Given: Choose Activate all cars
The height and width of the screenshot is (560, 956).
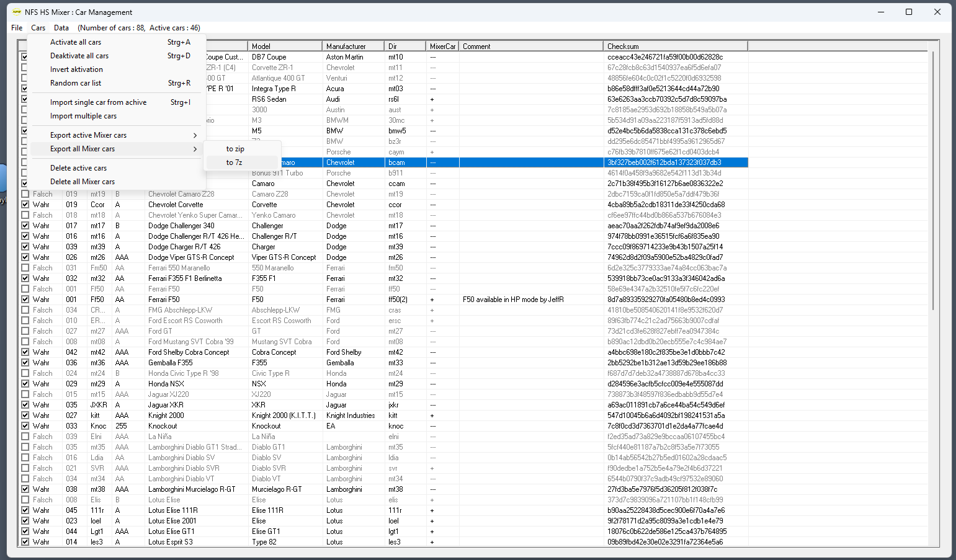Looking at the screenshot, I should (x=118, y=42).
